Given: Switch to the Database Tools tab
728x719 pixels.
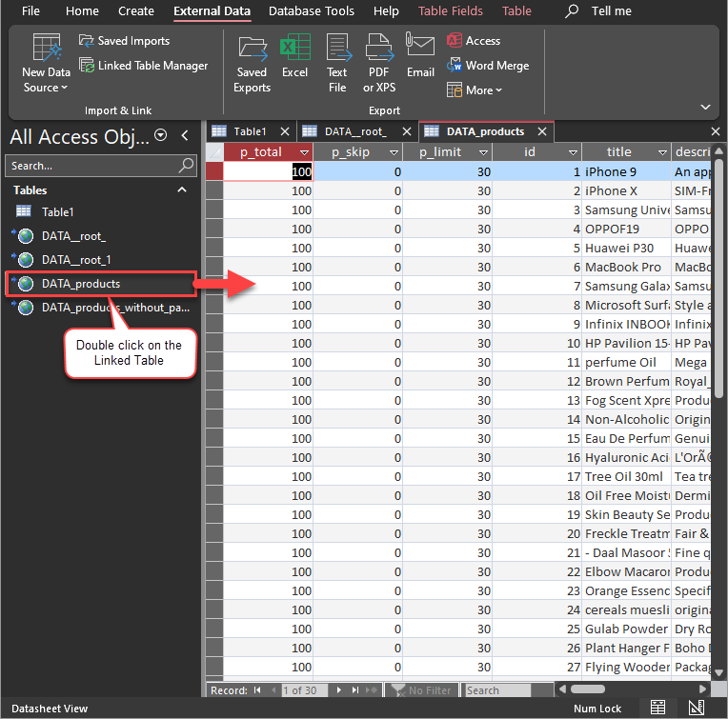Looking at the screenshot, I should [x=312, y=11].
